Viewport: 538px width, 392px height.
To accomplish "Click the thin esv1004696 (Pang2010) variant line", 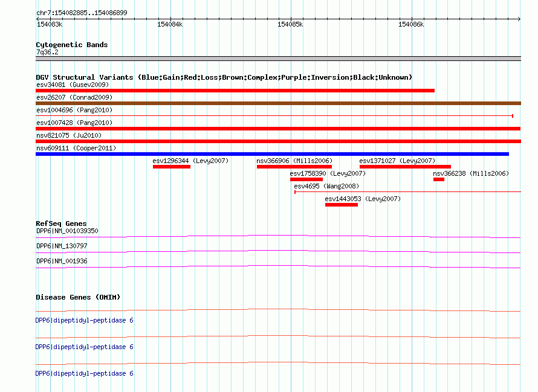I will (274, 116).
